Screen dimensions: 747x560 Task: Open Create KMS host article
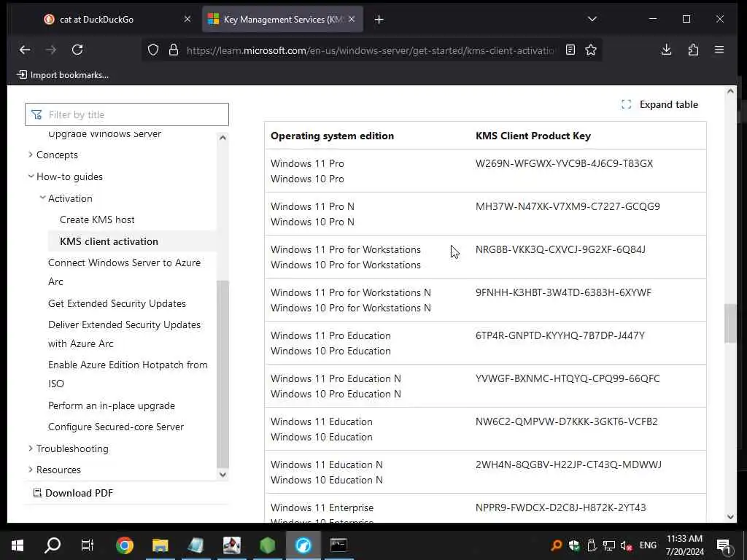(x=97, y=219)
